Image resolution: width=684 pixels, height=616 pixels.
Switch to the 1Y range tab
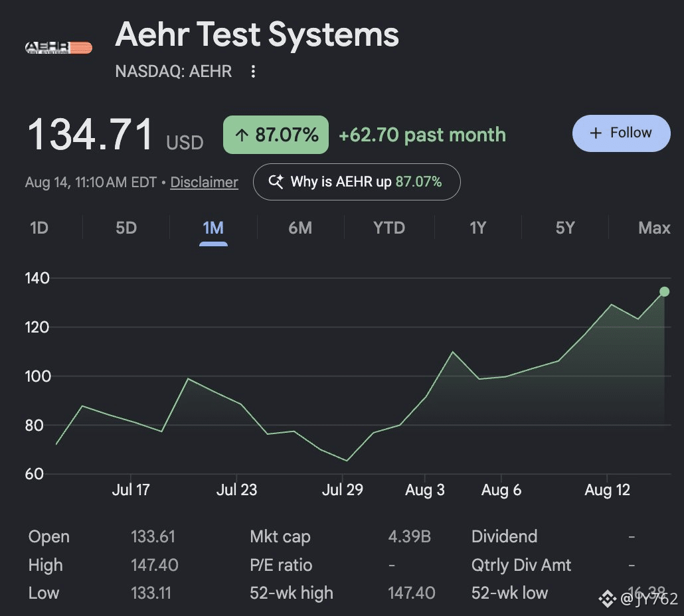click(x=477, y=228)
